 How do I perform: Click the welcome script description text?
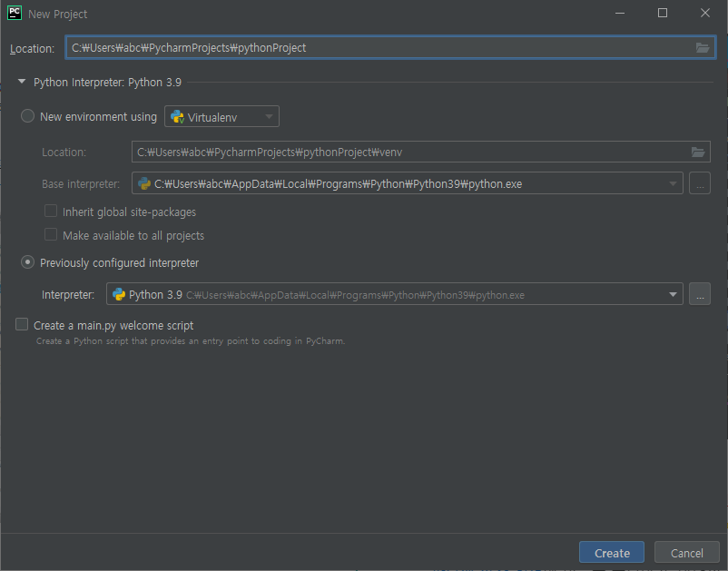(x=191, y=341)
